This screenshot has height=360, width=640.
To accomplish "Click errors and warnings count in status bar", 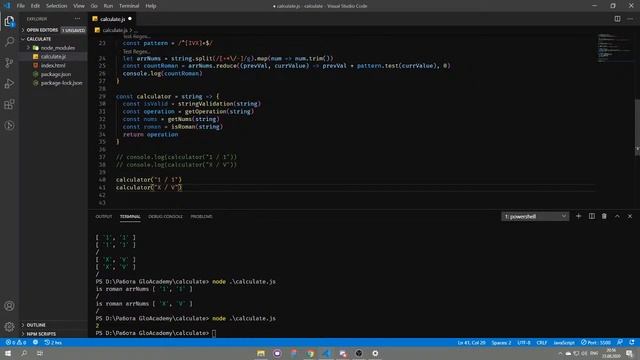I will pos(16,342).
